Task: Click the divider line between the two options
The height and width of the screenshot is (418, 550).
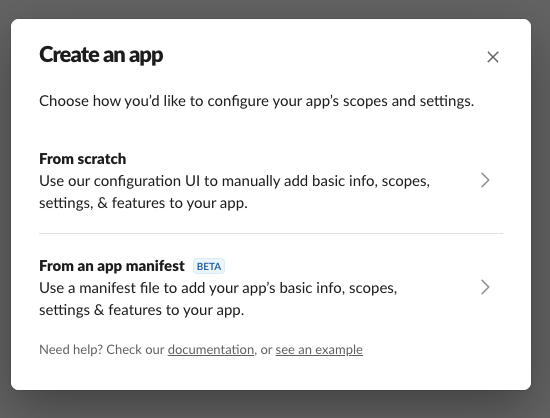Action: 271,233
